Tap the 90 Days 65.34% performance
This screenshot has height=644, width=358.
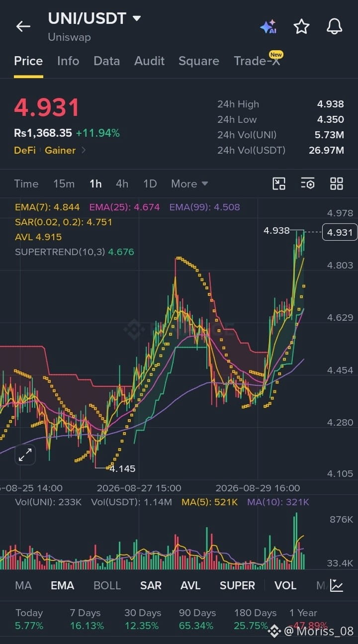pyautogui.click(x=196, y=619)
